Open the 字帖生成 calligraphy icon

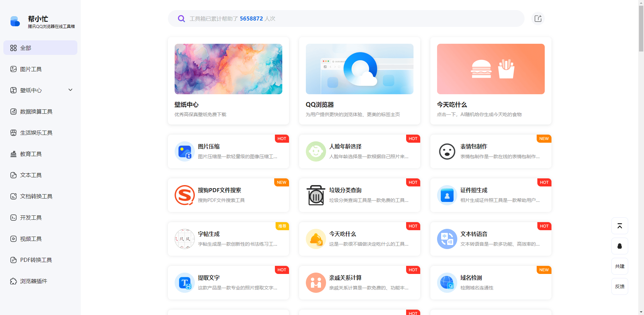click(185, 239)
